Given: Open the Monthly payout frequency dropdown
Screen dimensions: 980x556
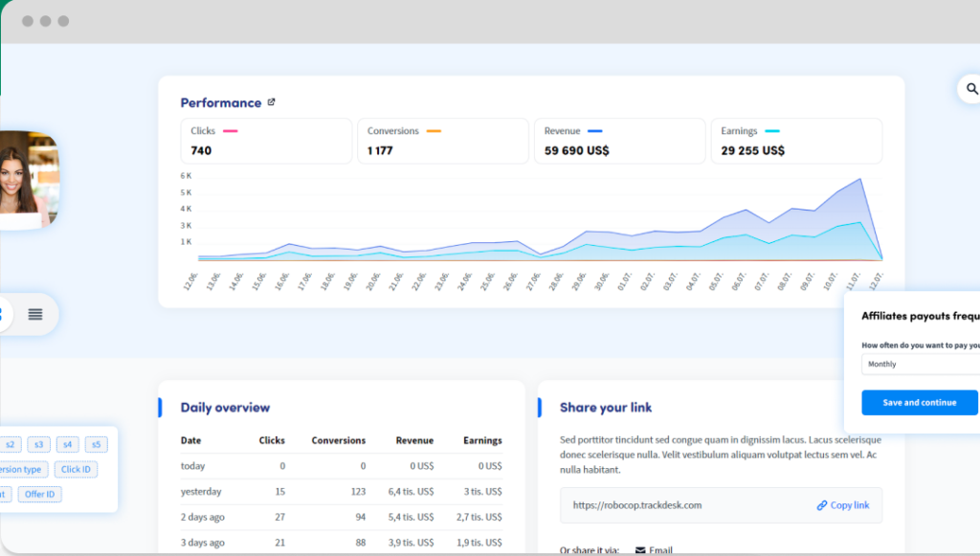Looking at the screenshot, I should [919, 365].
